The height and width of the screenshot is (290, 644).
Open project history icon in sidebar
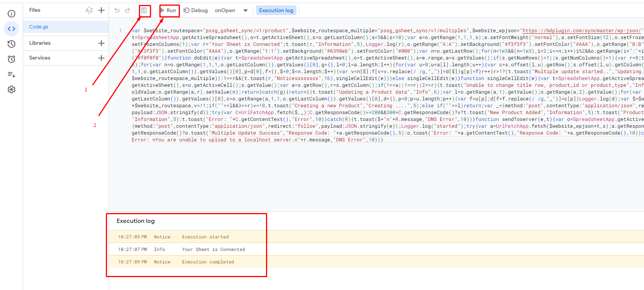[11, 44]
